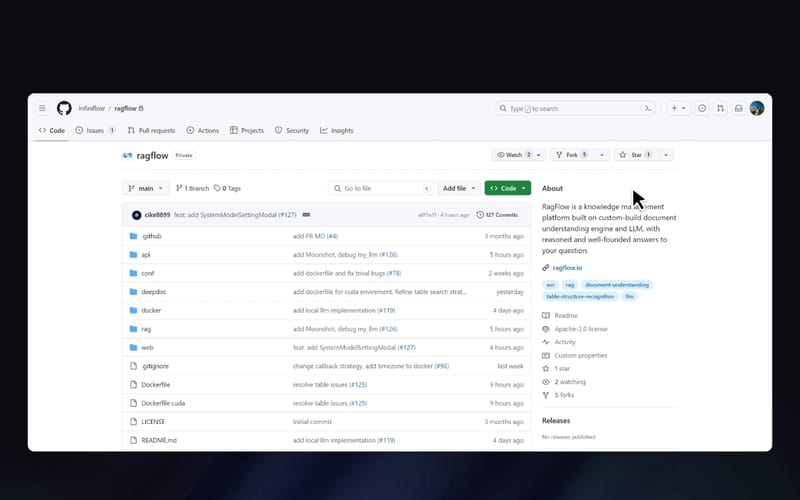Open the command palette icon
This screenshot has width=800, height=500.
click(x=648, y=108)
